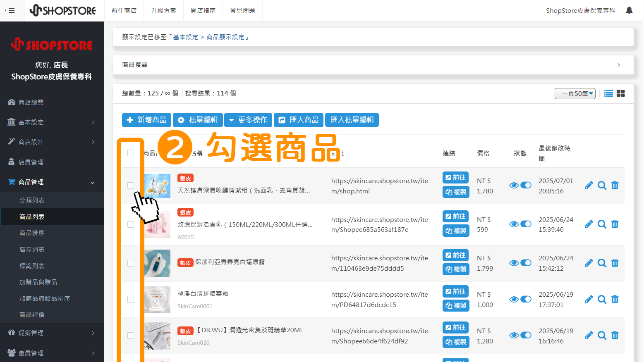Check the box for 玫瑰保濕活膚乳

131,224
